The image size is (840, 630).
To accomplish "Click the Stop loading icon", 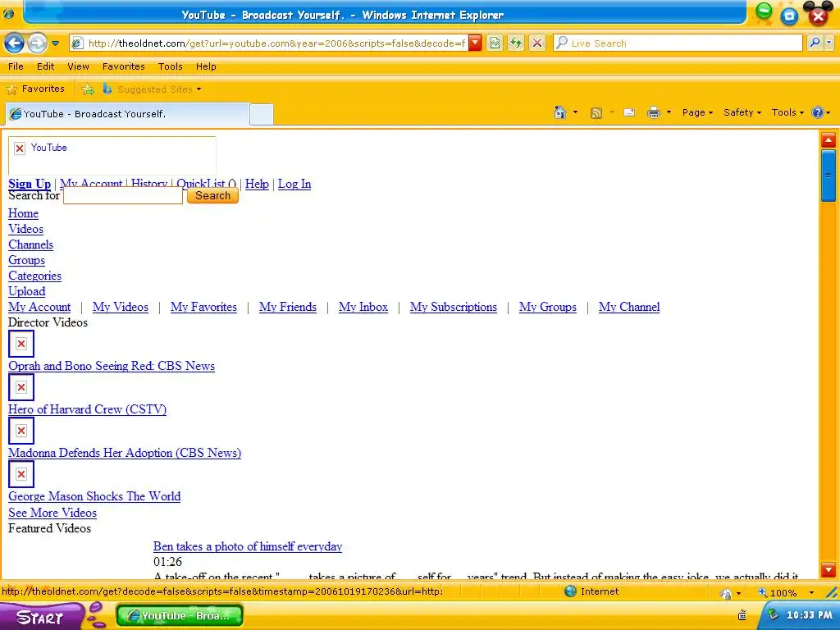I will [537, 43].
